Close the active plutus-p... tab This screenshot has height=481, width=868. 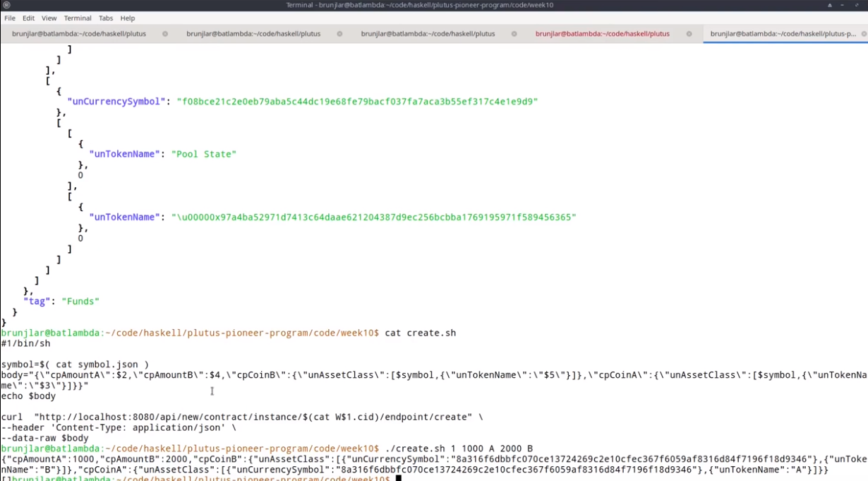[x=863, y=34]
